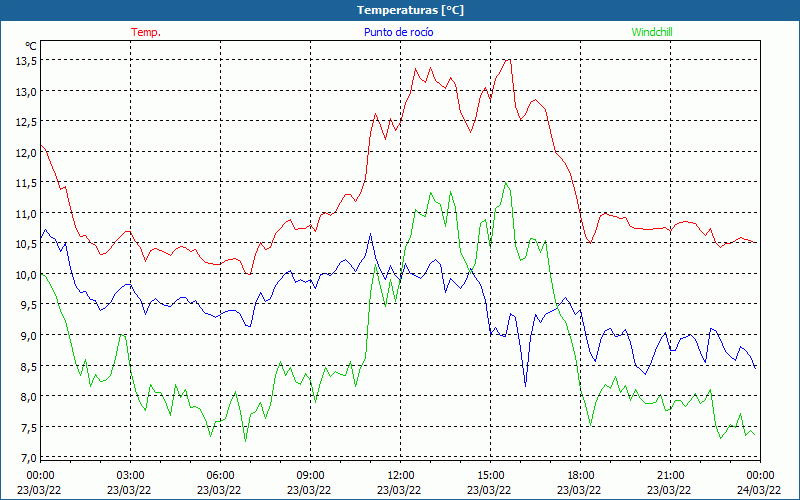
Task: Click the '10,5' y-axis value
Action: click(x=27, y=244)
